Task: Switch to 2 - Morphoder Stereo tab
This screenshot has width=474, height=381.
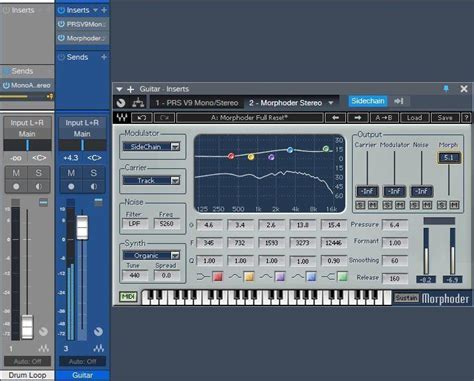Action: [x=285, y=103]
